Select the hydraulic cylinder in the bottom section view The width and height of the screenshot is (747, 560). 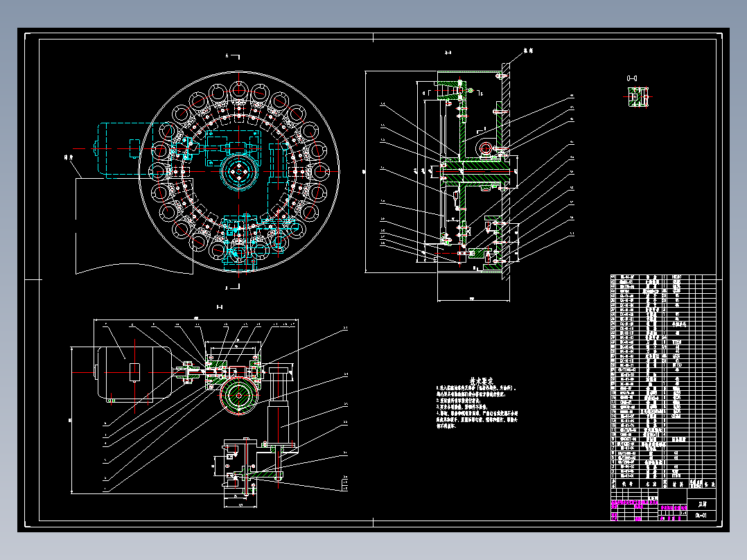pos(279,407)
